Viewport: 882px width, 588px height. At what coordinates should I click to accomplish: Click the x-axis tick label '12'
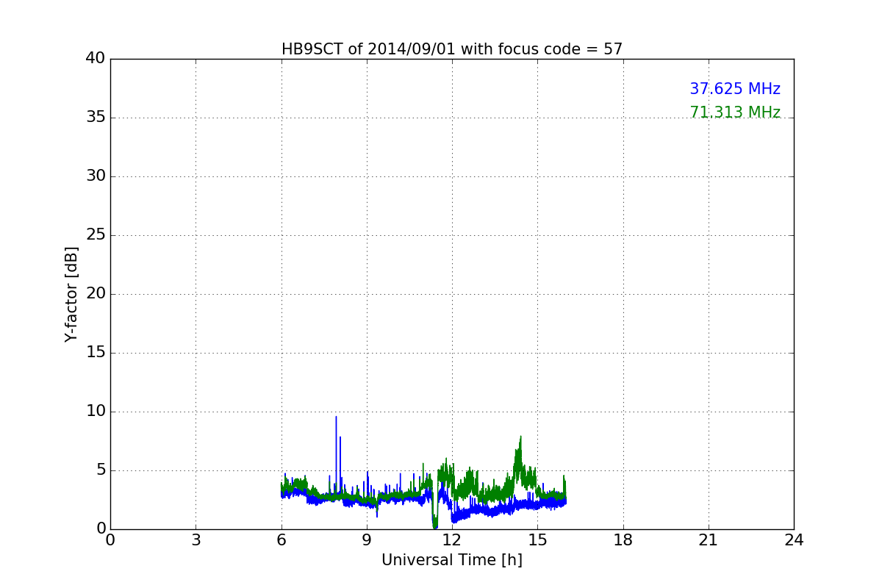click(x=452, y=540)
